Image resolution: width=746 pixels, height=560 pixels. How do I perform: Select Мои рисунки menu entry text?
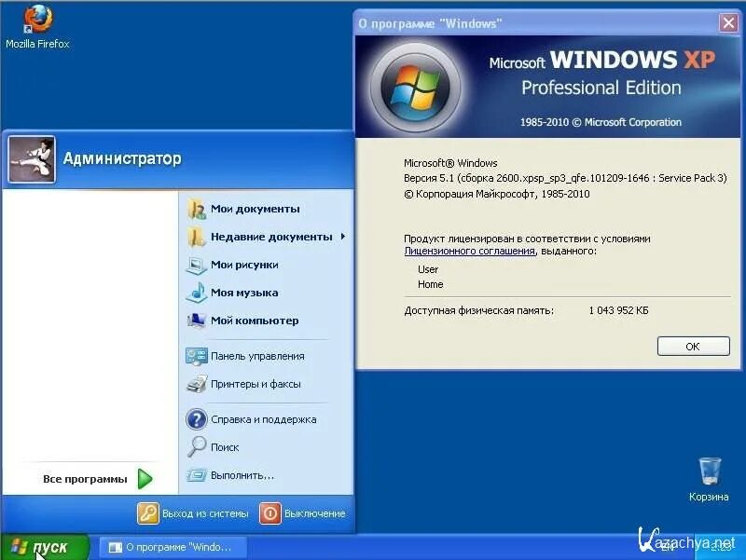pyautogui.click(x=244, y=265)
